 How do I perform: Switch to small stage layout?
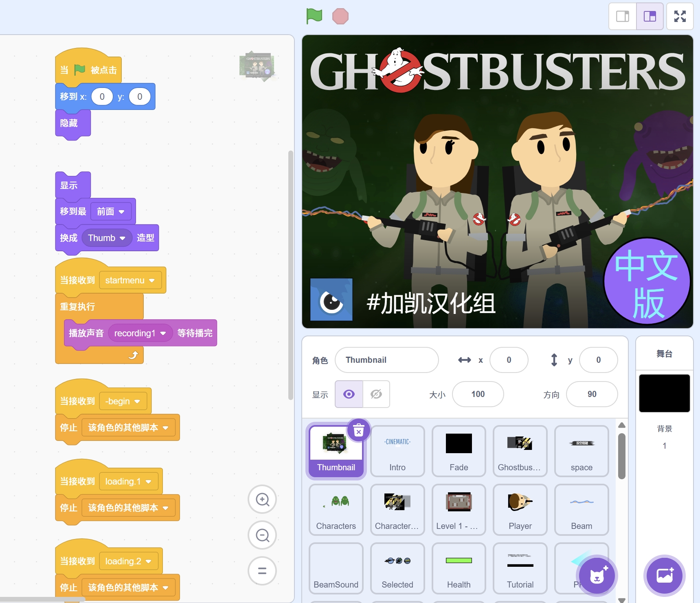coord(622,16)
